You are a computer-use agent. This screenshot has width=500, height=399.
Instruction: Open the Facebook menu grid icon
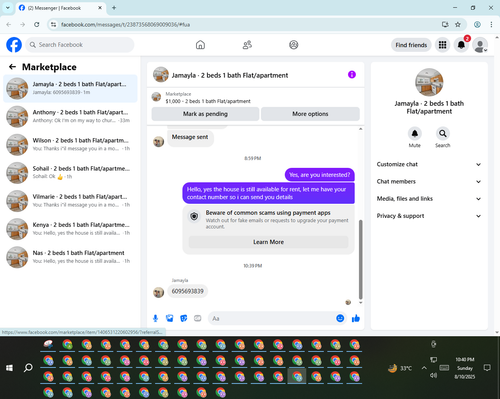[x=442, y=45]
